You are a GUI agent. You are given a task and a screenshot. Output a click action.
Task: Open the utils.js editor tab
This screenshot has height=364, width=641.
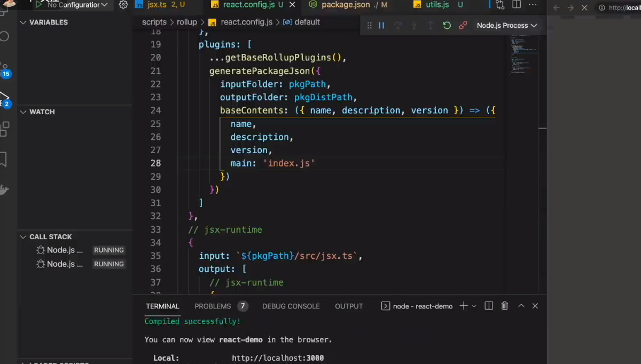[x=437, y=5]
